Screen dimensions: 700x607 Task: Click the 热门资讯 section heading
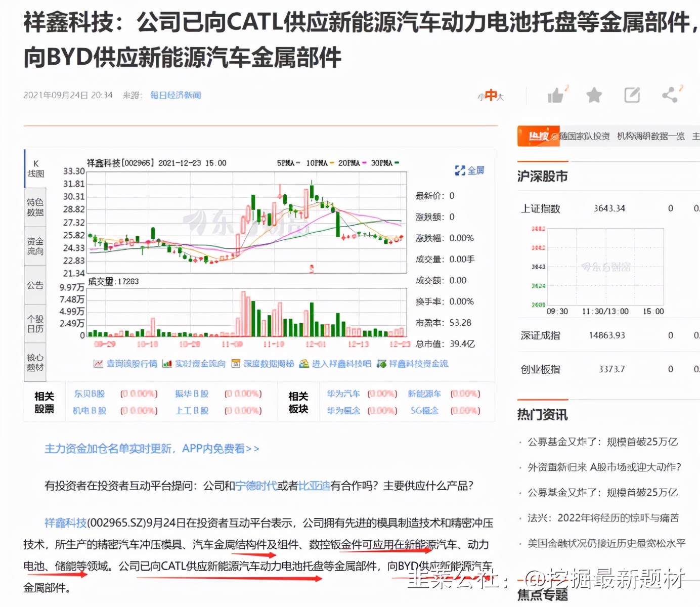(x=542, y=415)
